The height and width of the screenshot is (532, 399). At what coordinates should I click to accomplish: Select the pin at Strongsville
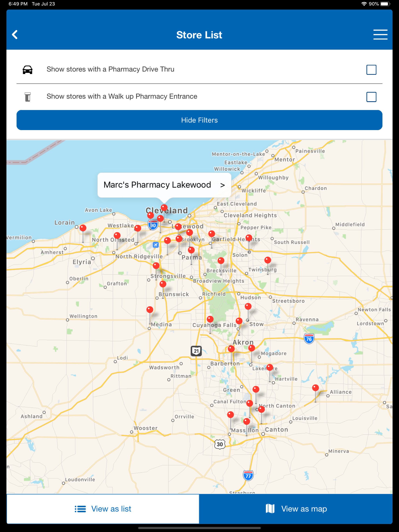tap(156, 266)
